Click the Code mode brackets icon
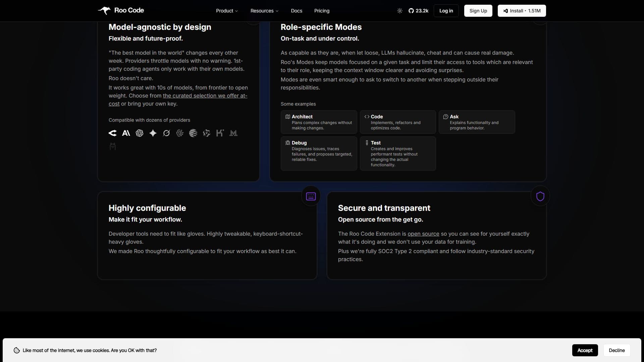Screen dimensions: 644x362 tap(367, 117)
